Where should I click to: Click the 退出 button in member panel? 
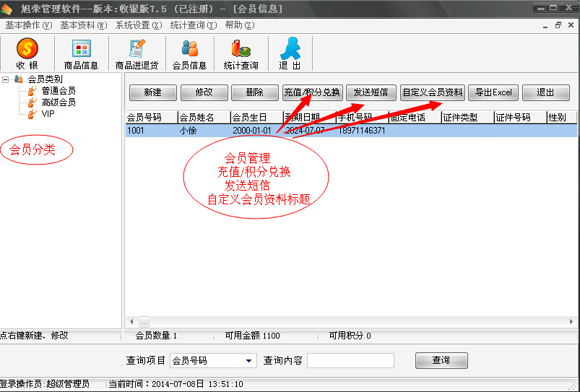(546, 92)
